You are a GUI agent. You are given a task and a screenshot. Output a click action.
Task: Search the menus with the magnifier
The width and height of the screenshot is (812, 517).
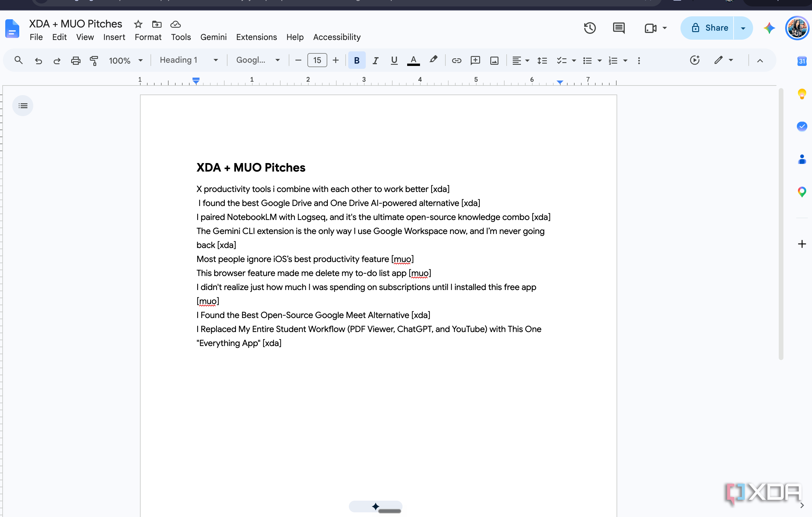(19, 60)
